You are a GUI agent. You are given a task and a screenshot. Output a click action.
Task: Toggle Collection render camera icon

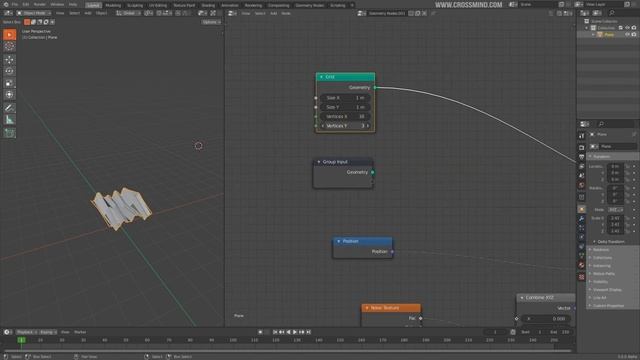634,28
